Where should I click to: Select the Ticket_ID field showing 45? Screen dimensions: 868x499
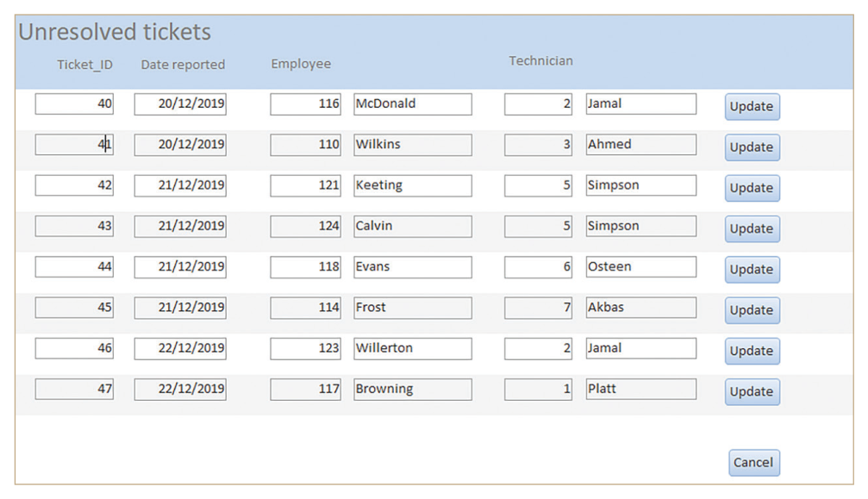point(74,308)
